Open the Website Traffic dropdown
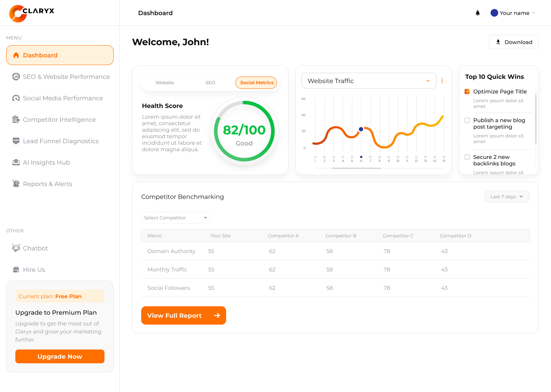The height and width of the screenshot is (392, 551). 368,81
